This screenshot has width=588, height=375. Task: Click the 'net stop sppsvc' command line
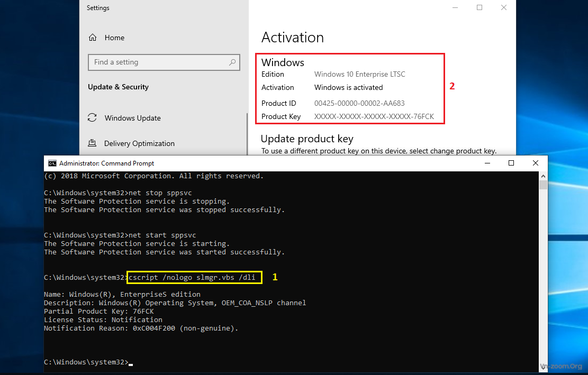(117, 193)
